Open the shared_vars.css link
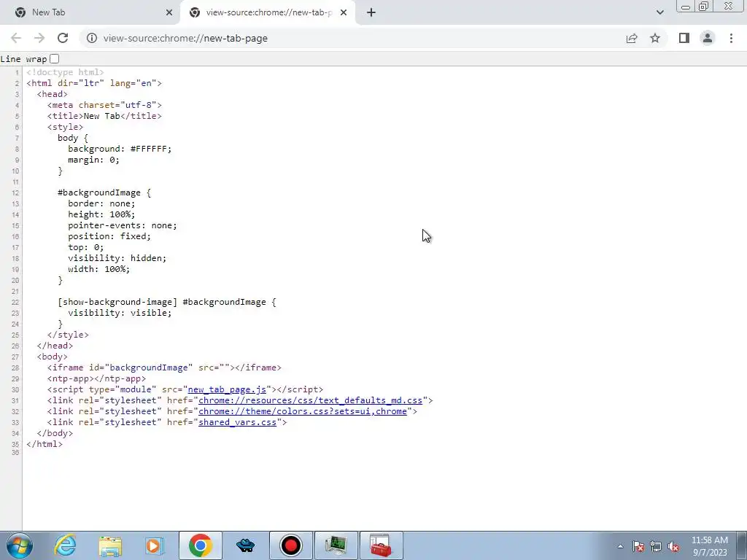 click(x=237, y=422)
